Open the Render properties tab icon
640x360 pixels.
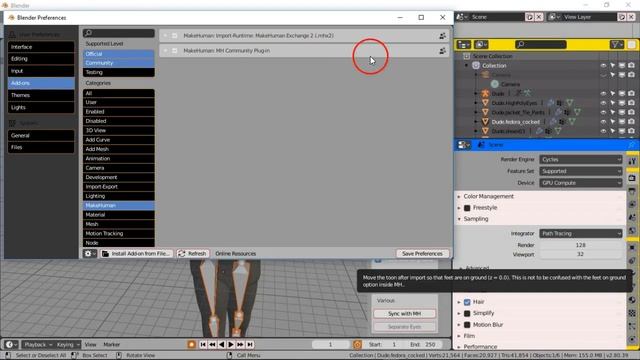[632, 178]
